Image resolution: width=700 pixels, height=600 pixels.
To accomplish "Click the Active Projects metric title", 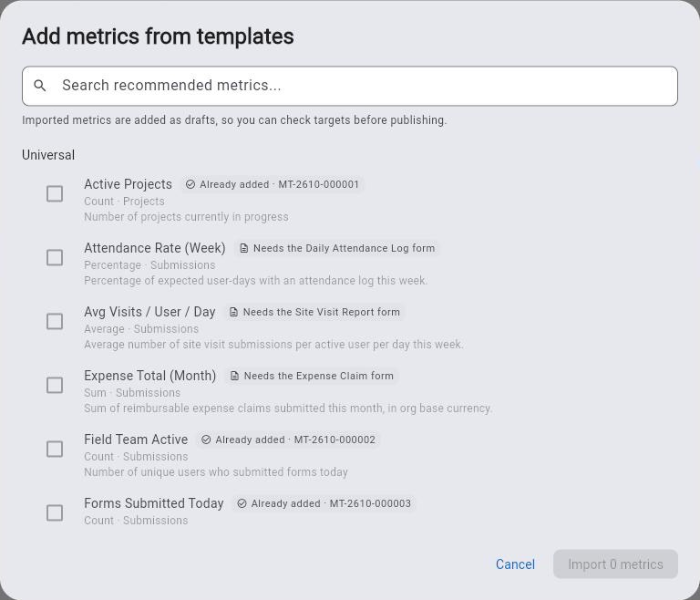I will pyautogui.click(x=129, y=184).
